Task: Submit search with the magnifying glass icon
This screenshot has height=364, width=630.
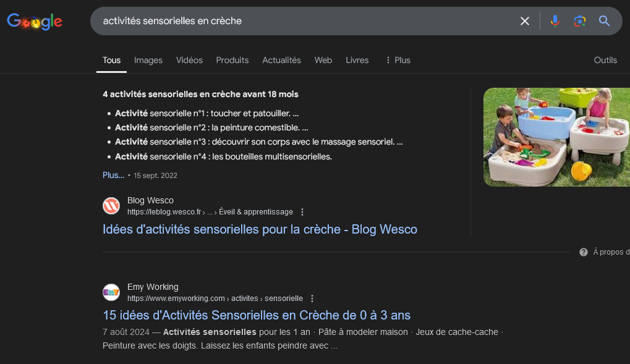Action: pos(604,21)
